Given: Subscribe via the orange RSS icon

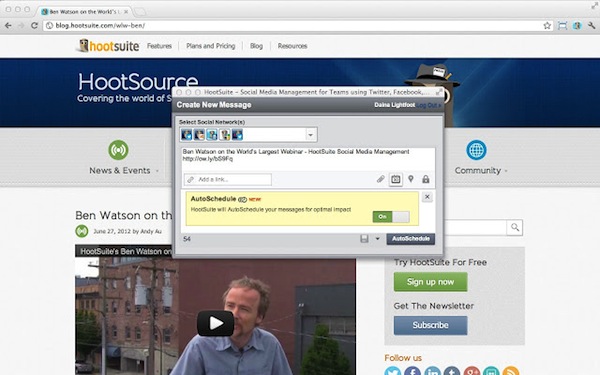Looking at the screenshot, I should (511, 371).
